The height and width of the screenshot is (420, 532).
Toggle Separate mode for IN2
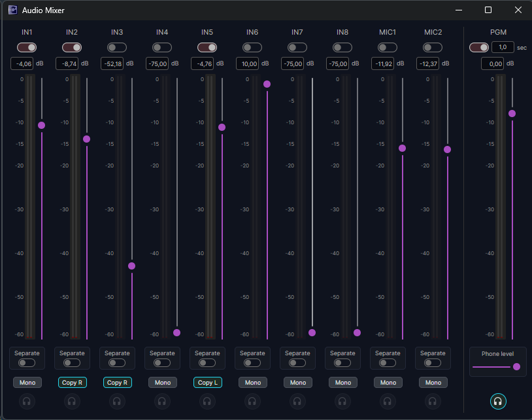[72, 363]
